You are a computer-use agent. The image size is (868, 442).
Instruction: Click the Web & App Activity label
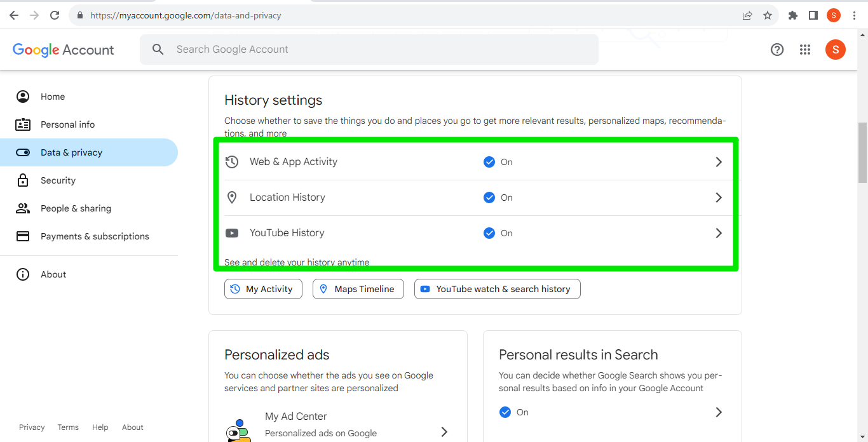tap(294, 162)
